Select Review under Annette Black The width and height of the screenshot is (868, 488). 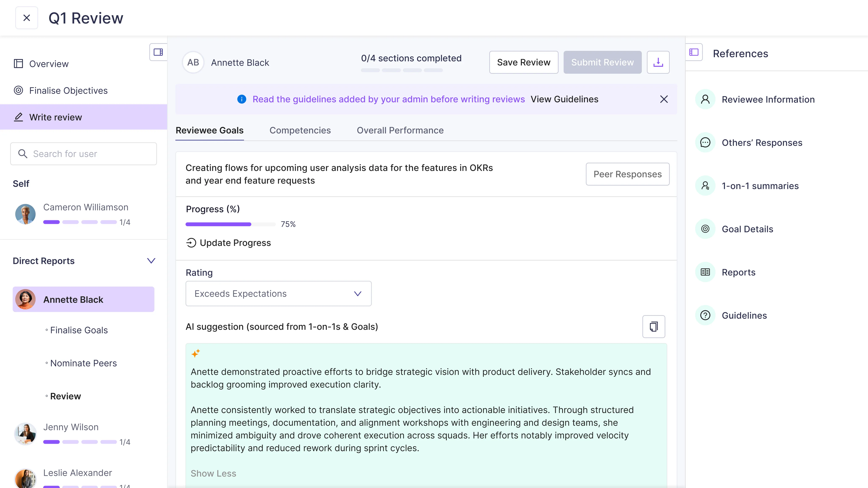(x=65, y=396)
